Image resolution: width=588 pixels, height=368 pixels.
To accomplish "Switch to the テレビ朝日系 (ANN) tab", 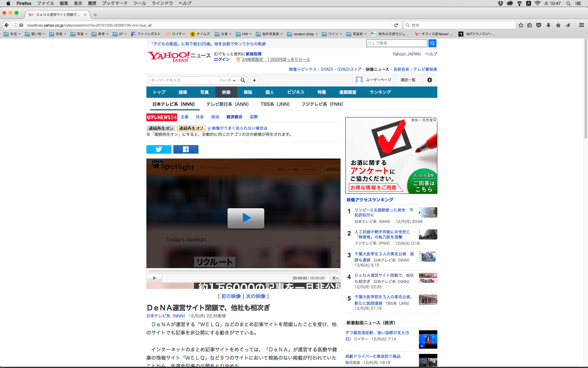I will 227,104.
